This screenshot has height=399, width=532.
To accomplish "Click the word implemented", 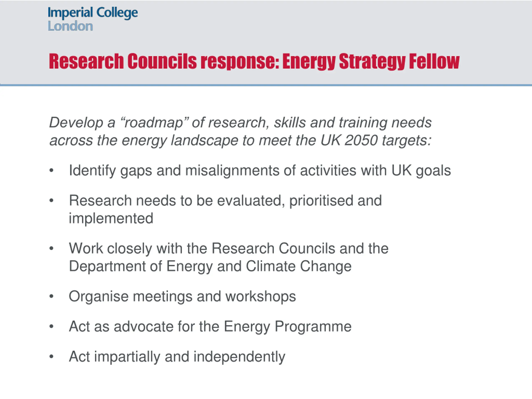I will 111,218.
